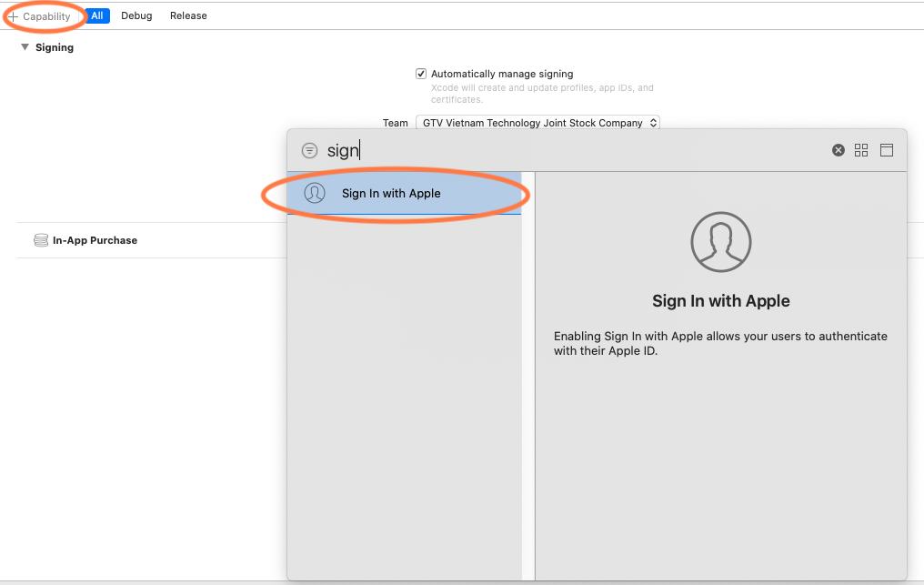
Task: Click the filter icon in search field
Action: click(309, 150)
